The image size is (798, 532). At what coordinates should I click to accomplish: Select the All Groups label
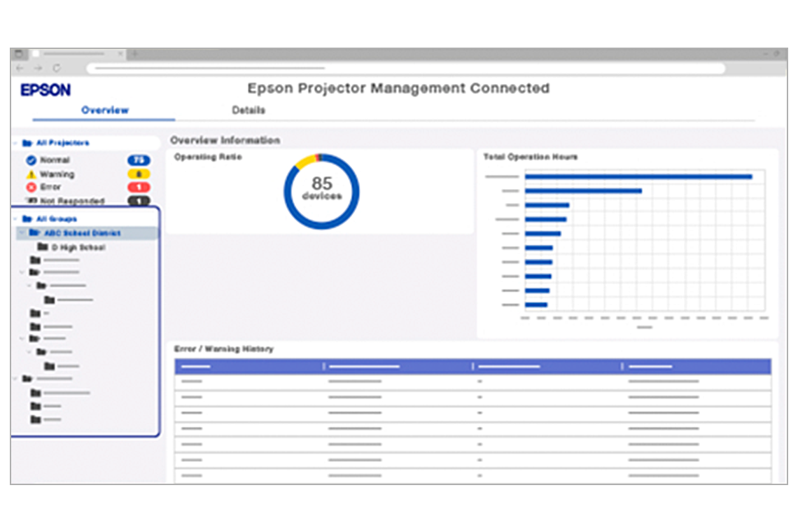coord(57,219)
